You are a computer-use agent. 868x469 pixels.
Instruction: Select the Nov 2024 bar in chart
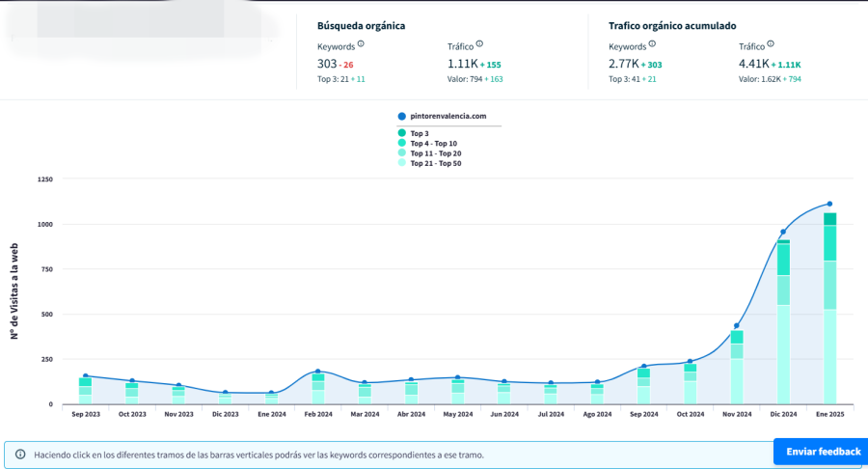pyautogui.click(x=736, y=368)
